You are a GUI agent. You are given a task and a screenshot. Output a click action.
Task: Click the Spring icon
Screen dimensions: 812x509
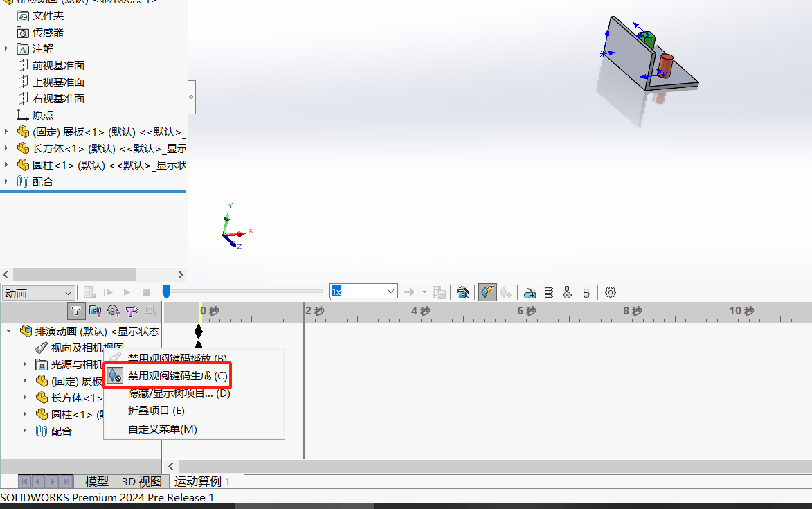549,292
